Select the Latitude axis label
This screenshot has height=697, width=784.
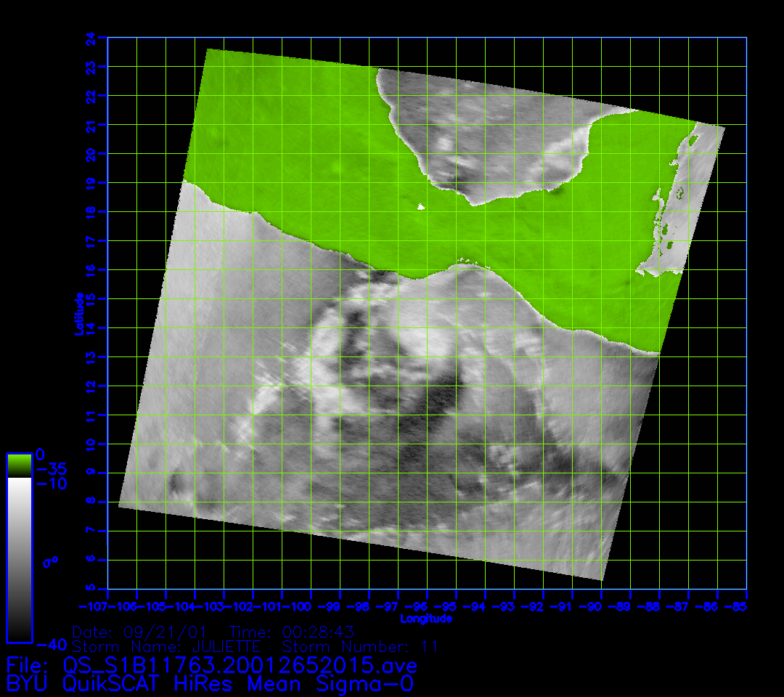click(x=78, y=313)
